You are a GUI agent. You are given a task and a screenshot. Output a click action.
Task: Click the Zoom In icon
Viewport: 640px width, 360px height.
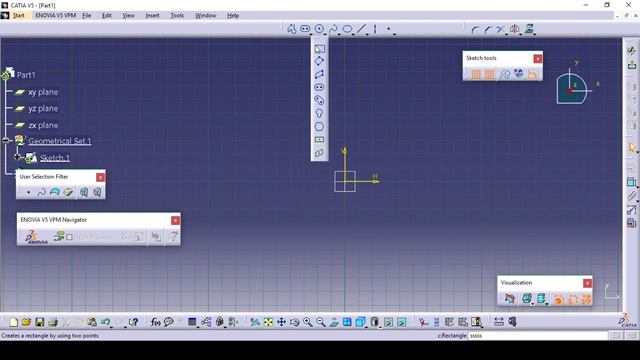(x=308, y=322)
